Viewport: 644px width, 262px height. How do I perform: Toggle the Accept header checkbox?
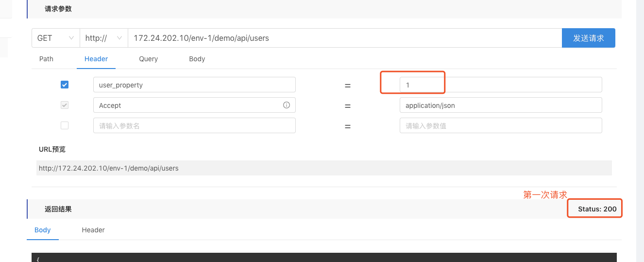point(65,105)
